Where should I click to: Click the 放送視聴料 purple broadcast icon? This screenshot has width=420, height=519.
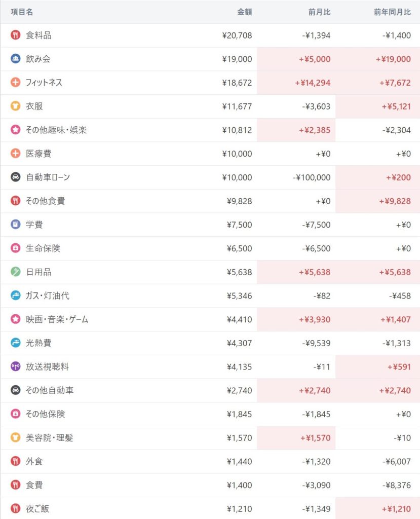16,366
